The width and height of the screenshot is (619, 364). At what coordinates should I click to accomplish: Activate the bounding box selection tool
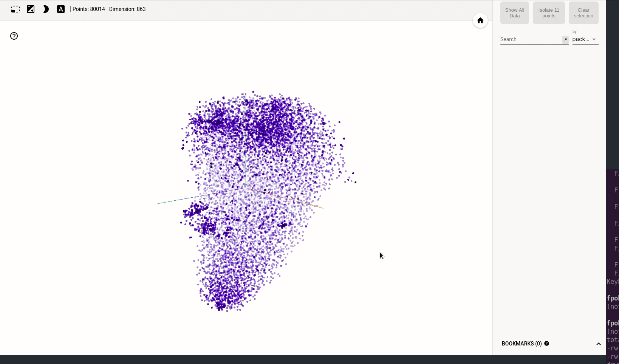coord(15,9)
